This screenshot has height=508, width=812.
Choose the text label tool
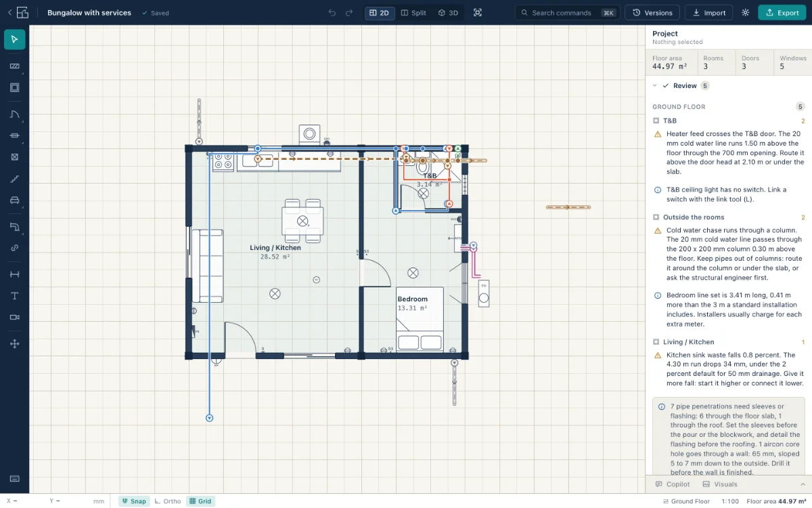click(x=15, y=296)
